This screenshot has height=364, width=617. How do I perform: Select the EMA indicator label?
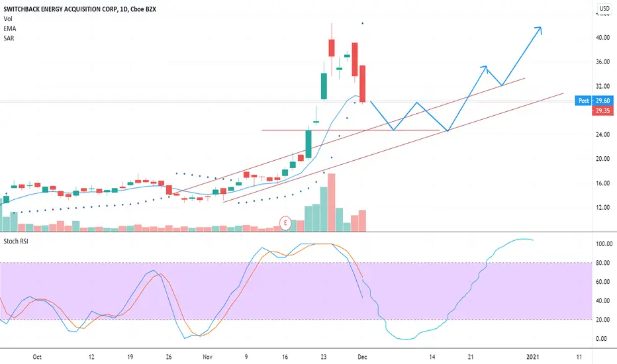point(10,28)
